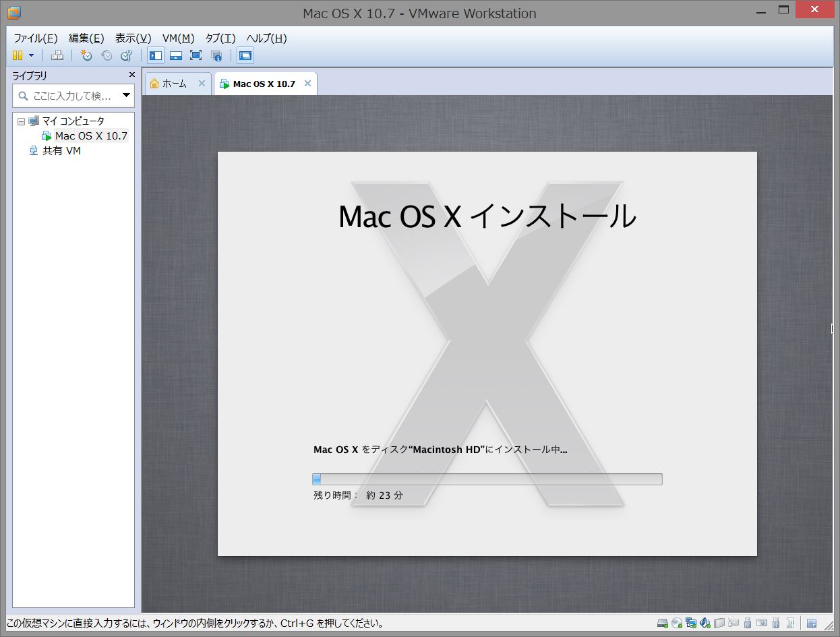This screenshot has height=637, width=840.
Task: Close the ホーム tab
Action: 202,84
